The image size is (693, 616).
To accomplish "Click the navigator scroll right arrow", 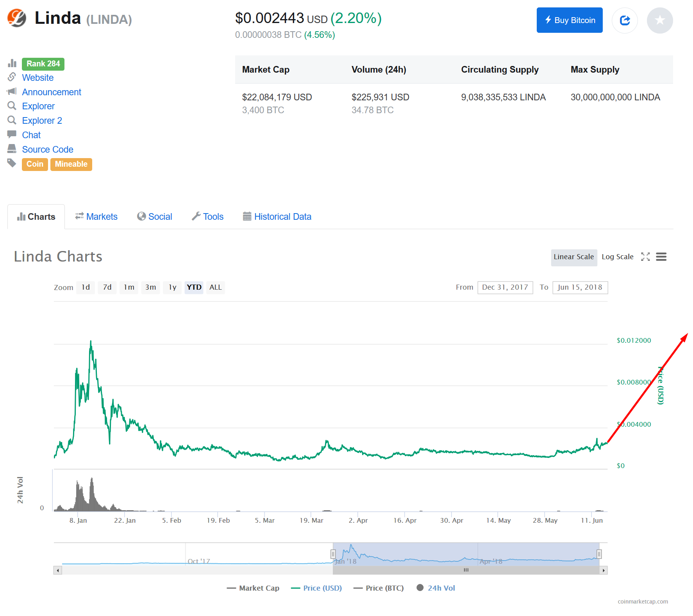I will (604, 570).
